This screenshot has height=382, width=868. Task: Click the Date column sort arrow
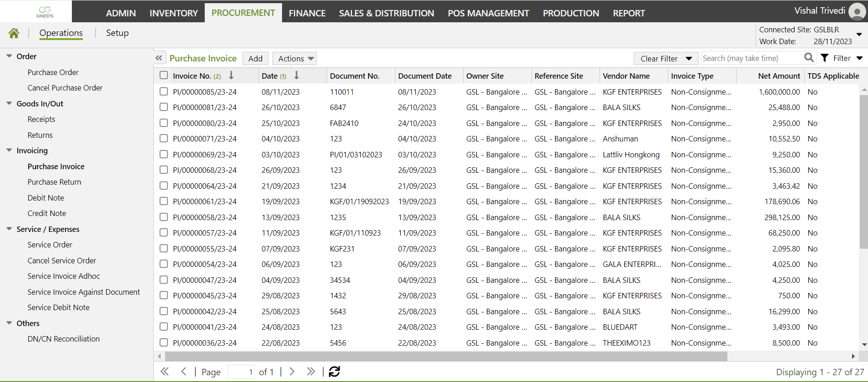(x=297, y=75)
